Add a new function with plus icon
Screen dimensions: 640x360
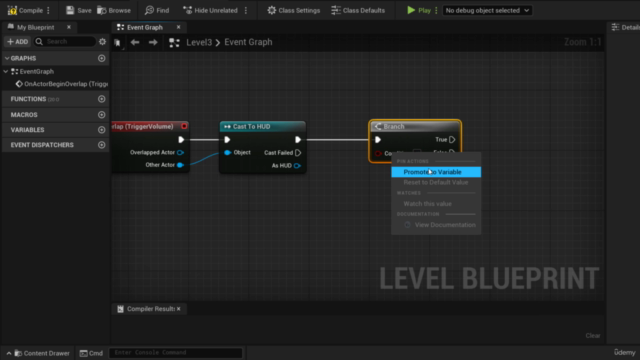(x=102, y=99)
